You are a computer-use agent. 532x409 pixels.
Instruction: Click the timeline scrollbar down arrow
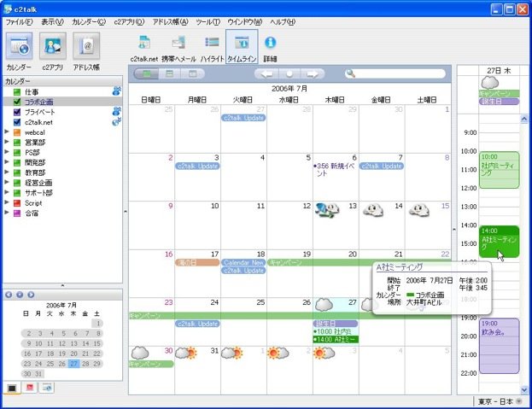coord(523,390)
